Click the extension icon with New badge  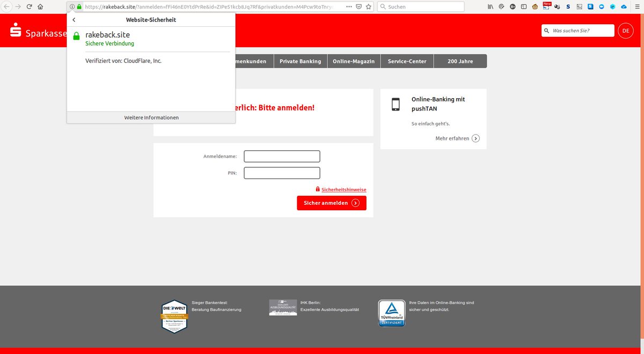pyautogui.click(x=546, y=6)
